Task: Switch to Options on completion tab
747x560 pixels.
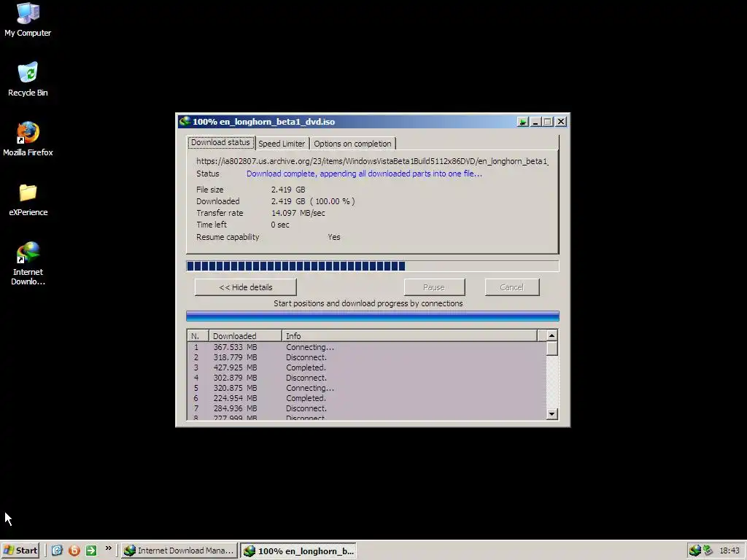Action: point(352,144)
